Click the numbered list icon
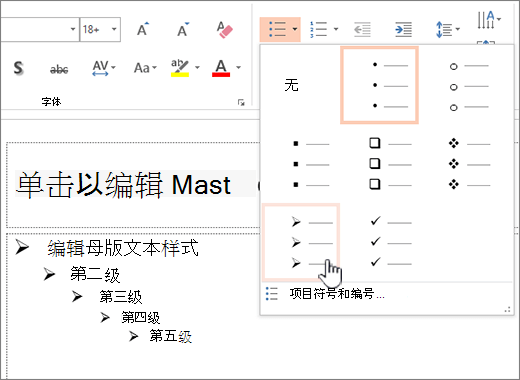This screenshot has width=520, height=380. click(x=318, y=29)
